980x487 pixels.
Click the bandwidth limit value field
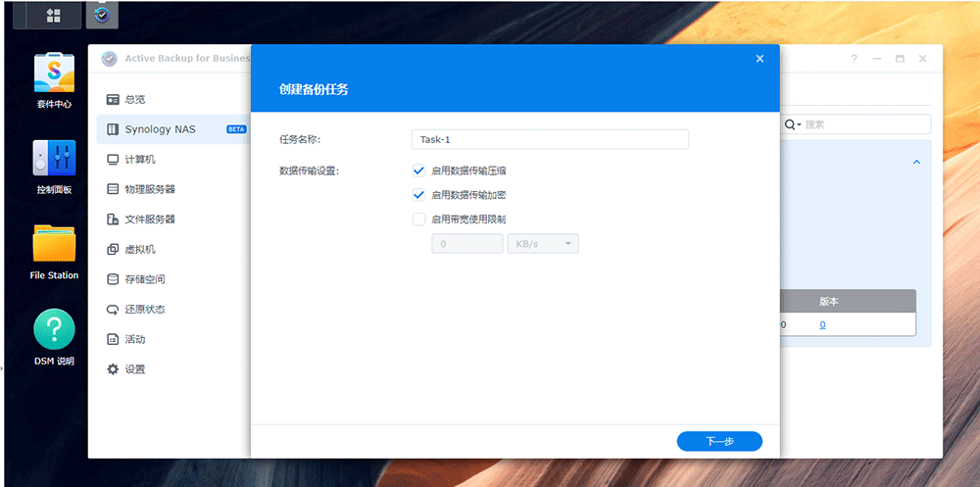tap(467, 244)
